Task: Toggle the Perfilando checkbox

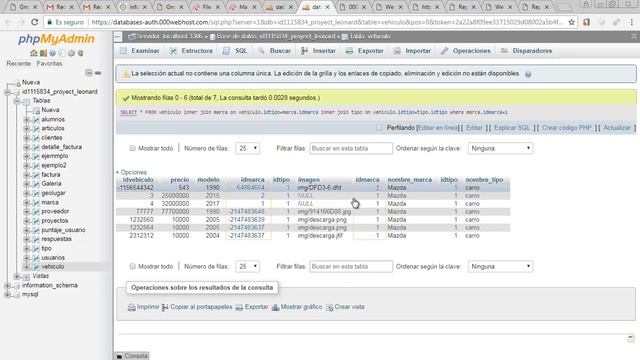Action: tap(379, 128)
